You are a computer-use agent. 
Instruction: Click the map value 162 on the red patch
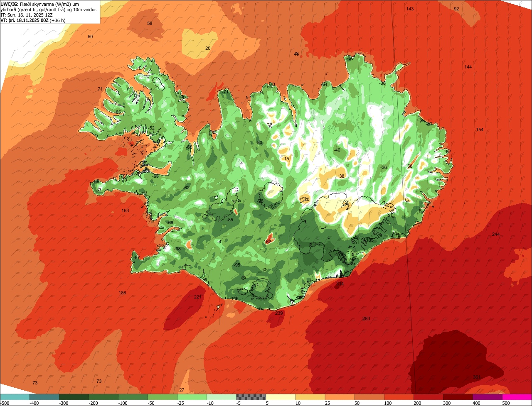click(268, 242)
